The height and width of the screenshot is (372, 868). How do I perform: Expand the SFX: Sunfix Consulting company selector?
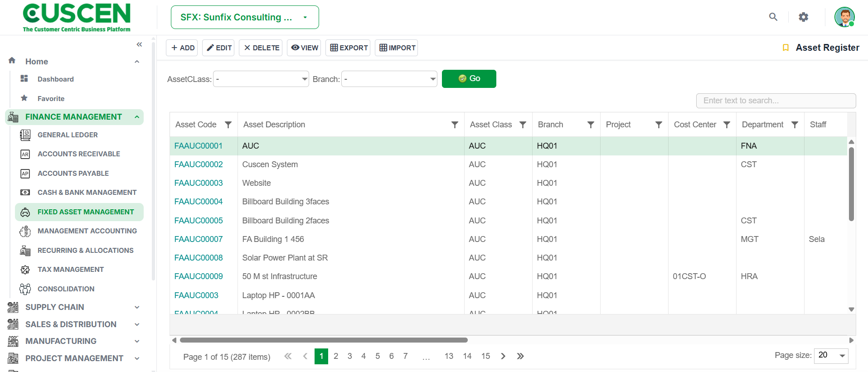point(245,17)
